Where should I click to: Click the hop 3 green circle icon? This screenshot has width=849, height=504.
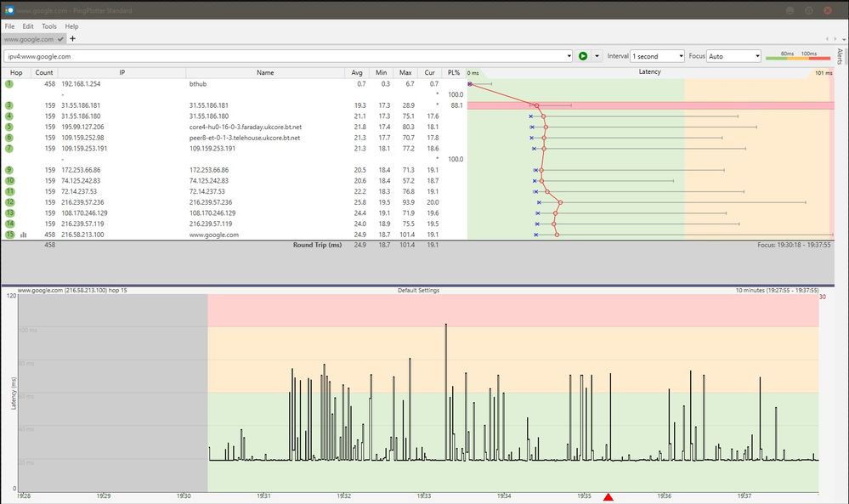coord(9,105)
